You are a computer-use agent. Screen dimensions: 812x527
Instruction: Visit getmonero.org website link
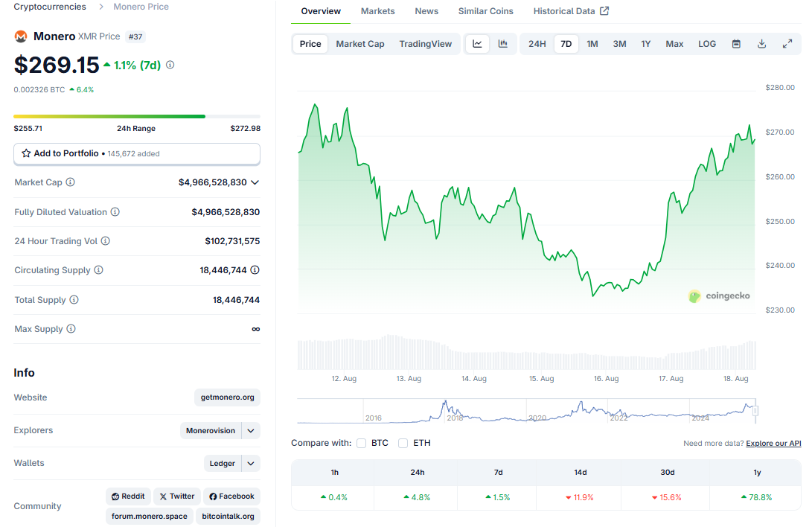point(227,397)
